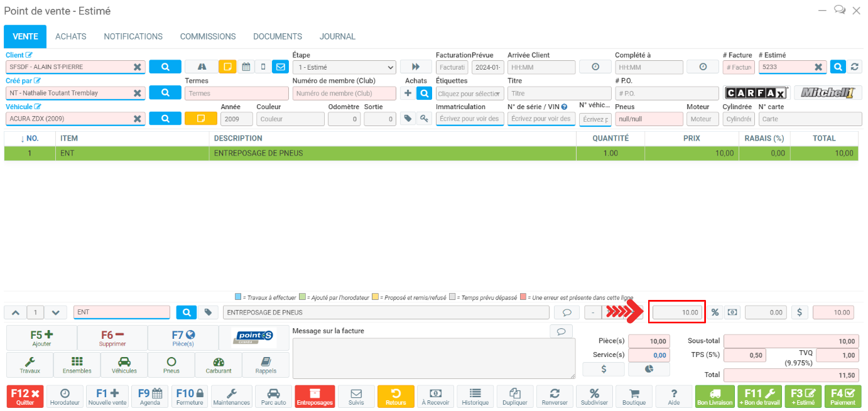Viewport: 868px width, 411px height.
Task: Click the Bon Livraison truck button
Action: pos(715,397)
